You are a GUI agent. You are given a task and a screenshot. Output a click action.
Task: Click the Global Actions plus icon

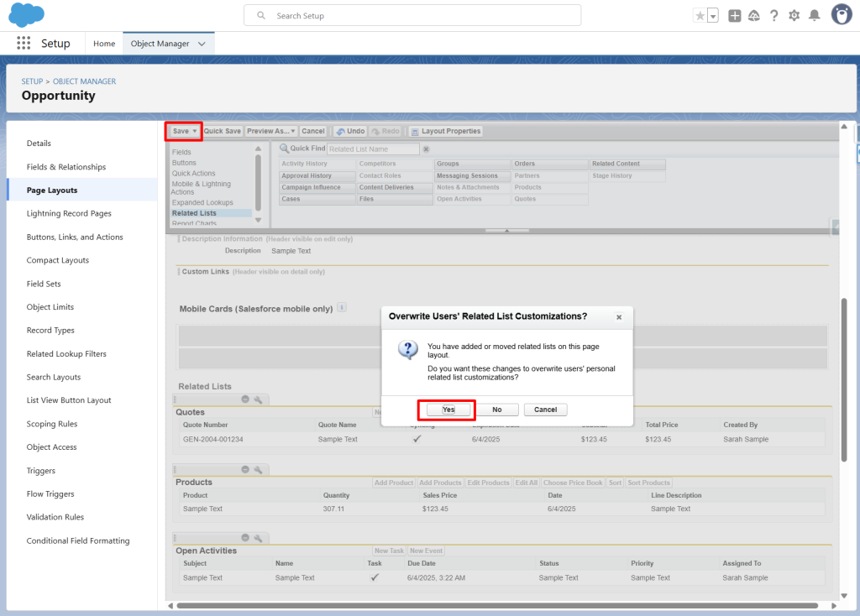click(735, 16)
